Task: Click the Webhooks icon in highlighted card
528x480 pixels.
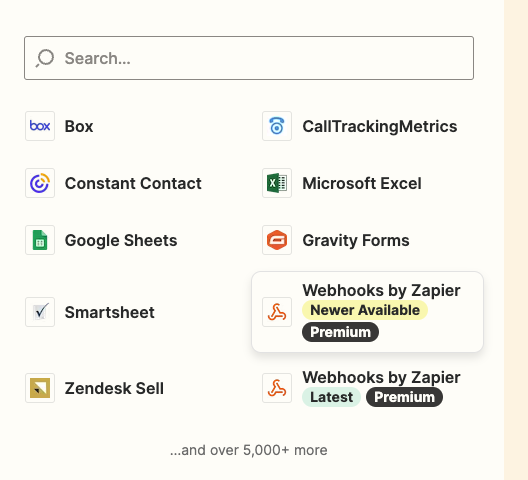Action: tap(277, 312)
